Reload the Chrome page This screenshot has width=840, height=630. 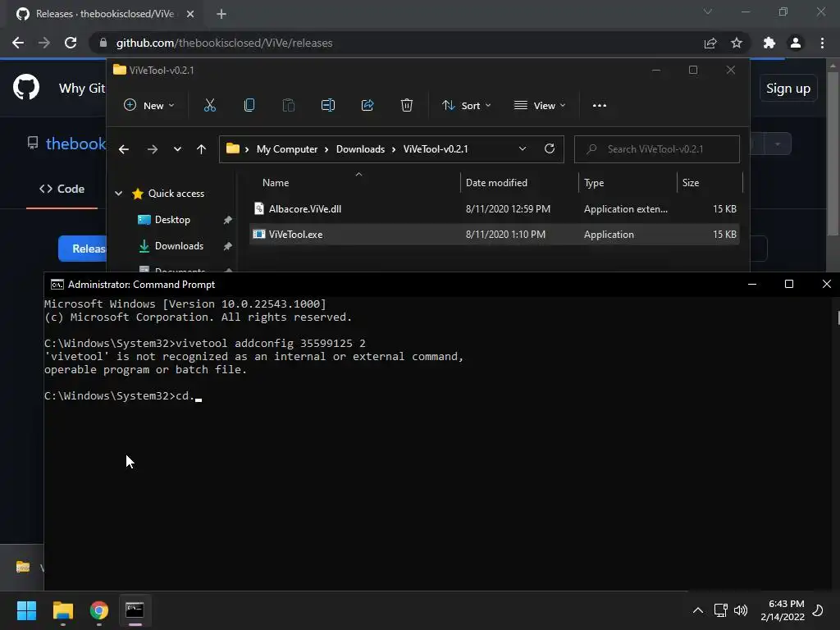71,43
